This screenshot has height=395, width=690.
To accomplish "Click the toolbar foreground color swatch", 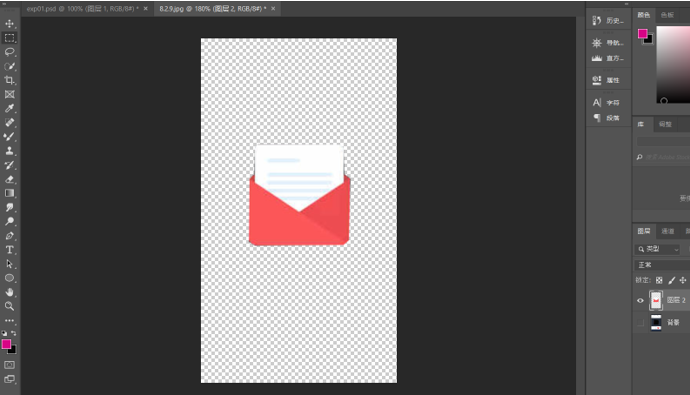I will point(6,344).
